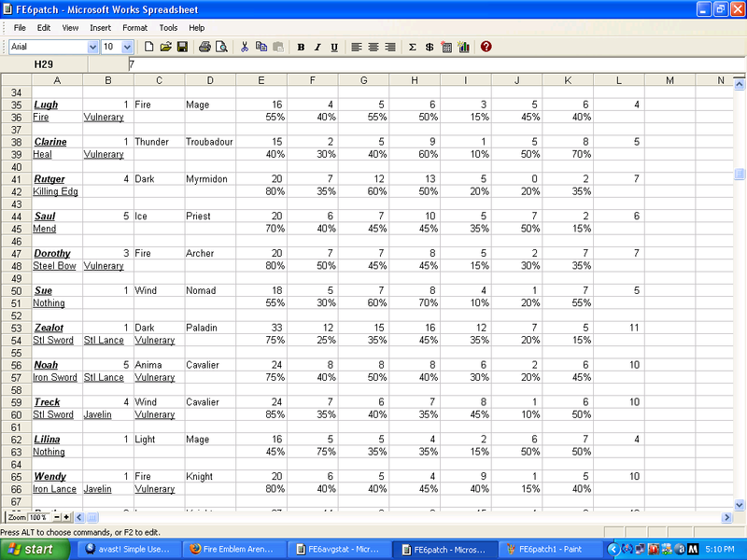Apply currency format with dollar icon
Screen dimensions: 747x560
click(430, 47)
